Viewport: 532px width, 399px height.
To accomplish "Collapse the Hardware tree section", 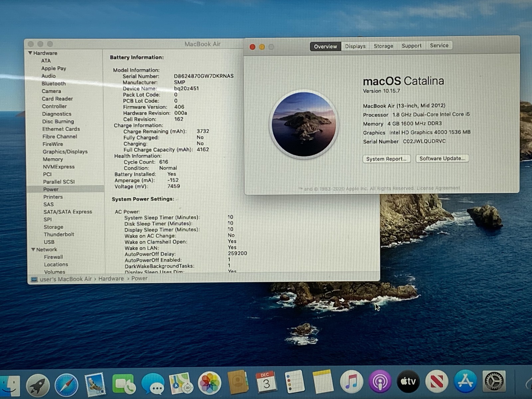I will pyautogui.click(x=30, y=53).
